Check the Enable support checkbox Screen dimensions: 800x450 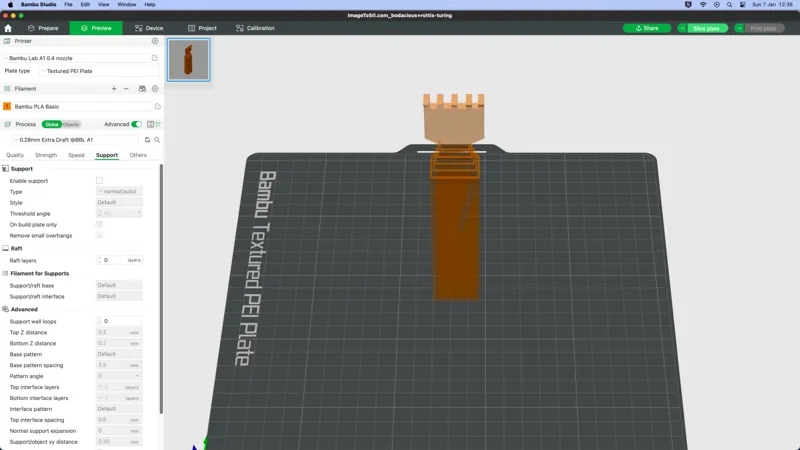pyautogui.click(x=99, y=181)
